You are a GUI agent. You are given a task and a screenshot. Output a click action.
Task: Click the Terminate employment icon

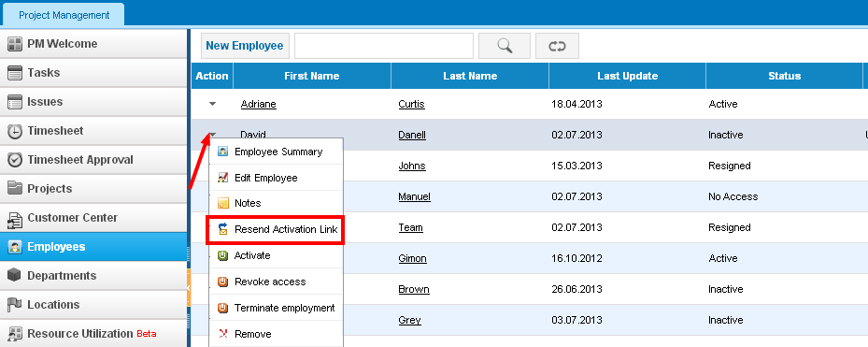point(222,308)
